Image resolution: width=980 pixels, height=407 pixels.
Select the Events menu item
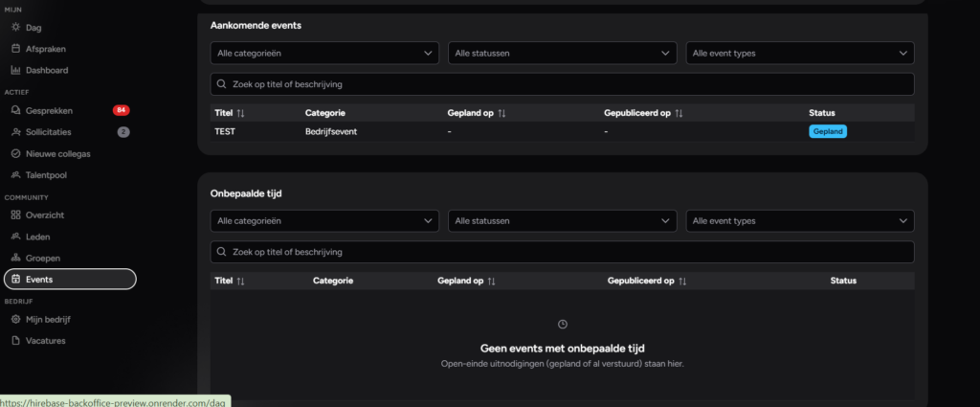point(70,280)
